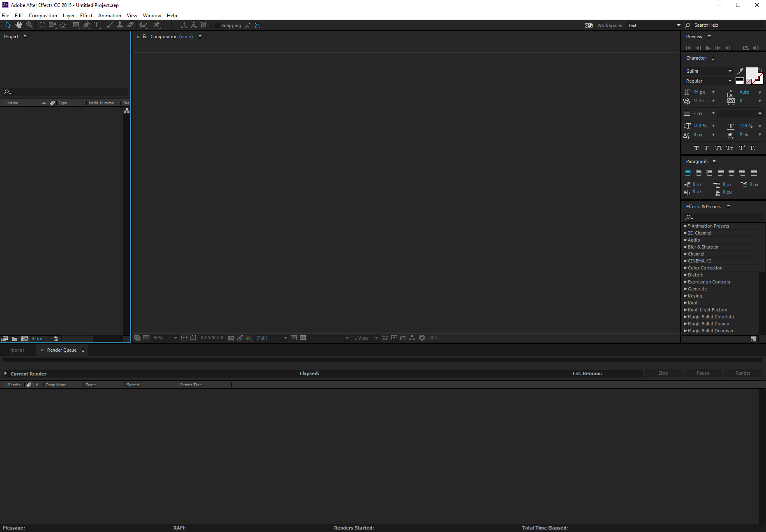The height and width of the screenshot is (532, 766).
Task: Click the Render button
Action: [x=743, y=373]
